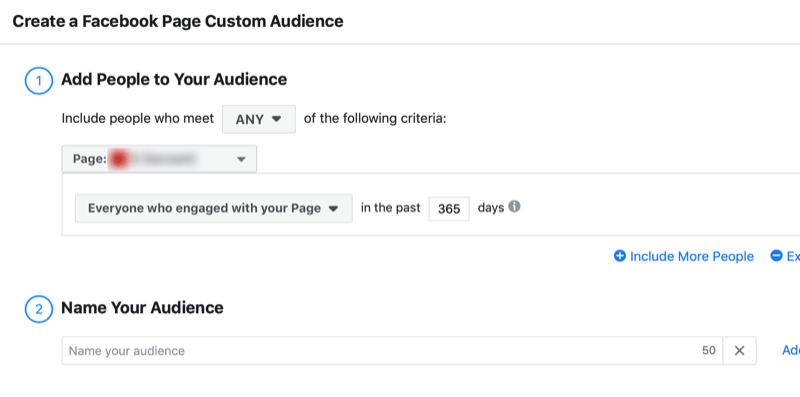Click the days field showing 365
The width and height of the screenshot is (800, 397).
[449, 209]
